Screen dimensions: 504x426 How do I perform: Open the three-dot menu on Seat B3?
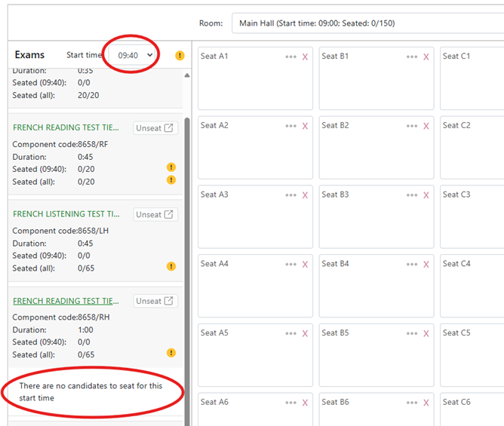412,195
